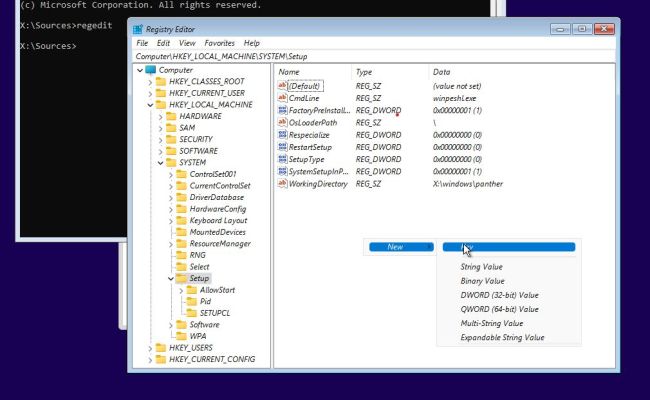Collapse the SYSTEM key arrow
650x400 pixels.
click(160, 163)
